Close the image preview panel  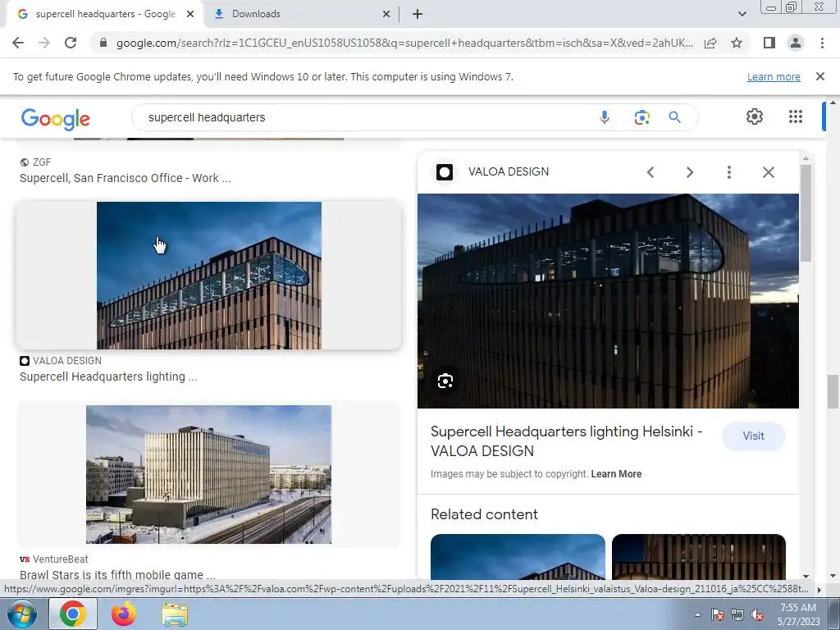[768, 172]
